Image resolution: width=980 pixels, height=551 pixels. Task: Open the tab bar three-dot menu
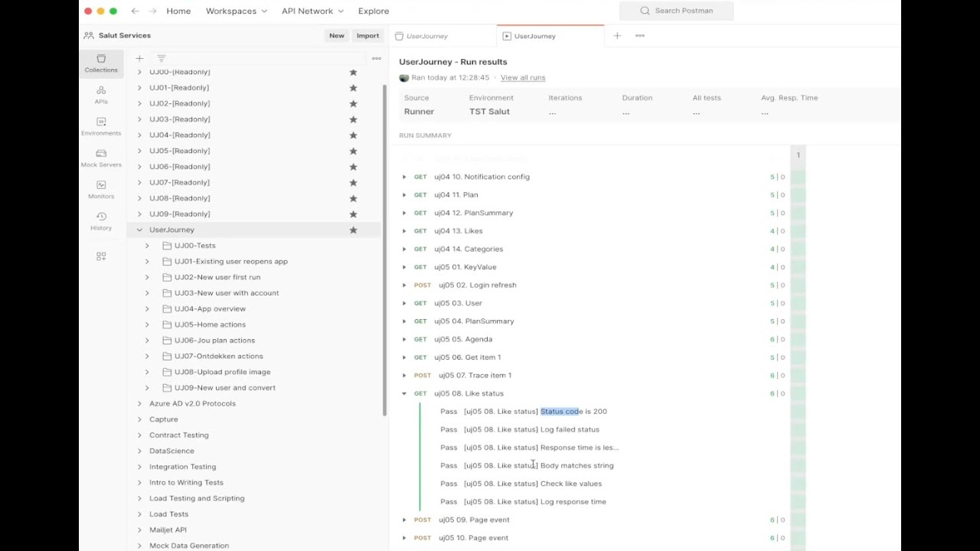pyautogui.click(x=640, y=36)
